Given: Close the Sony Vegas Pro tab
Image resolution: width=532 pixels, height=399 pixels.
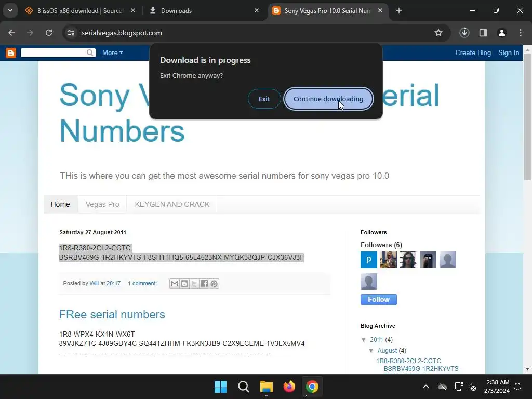Looking at the screenshot, I should (380, 10).
